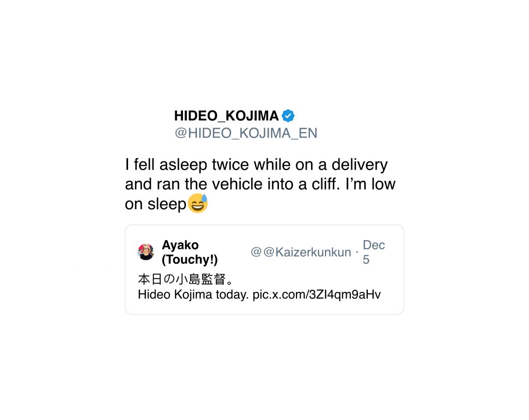Click the @@Kaizerkunkun handle
529x420 pixels.
coord(301,252)
